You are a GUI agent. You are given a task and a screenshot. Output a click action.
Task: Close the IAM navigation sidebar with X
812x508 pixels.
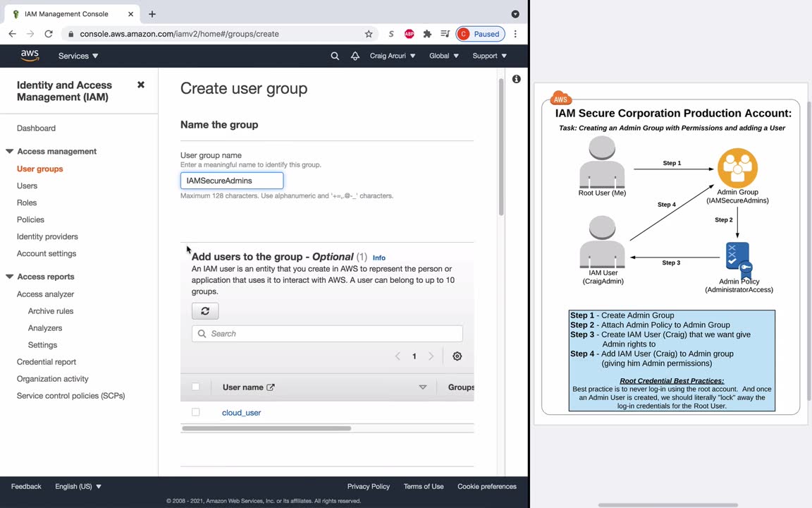tap(141, 85)
